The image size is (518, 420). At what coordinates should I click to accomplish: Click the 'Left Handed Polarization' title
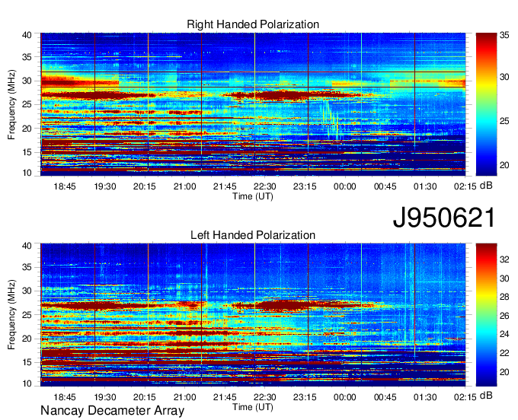(253, 235)
